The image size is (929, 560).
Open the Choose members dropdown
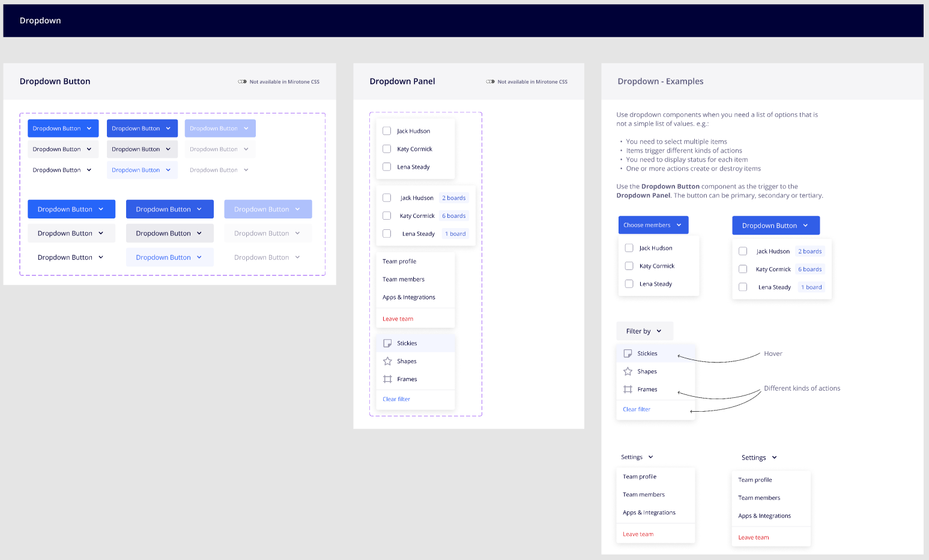653,225
